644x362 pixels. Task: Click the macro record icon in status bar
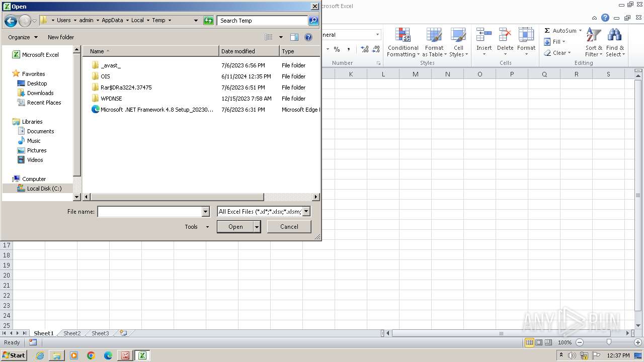(33, 342)
